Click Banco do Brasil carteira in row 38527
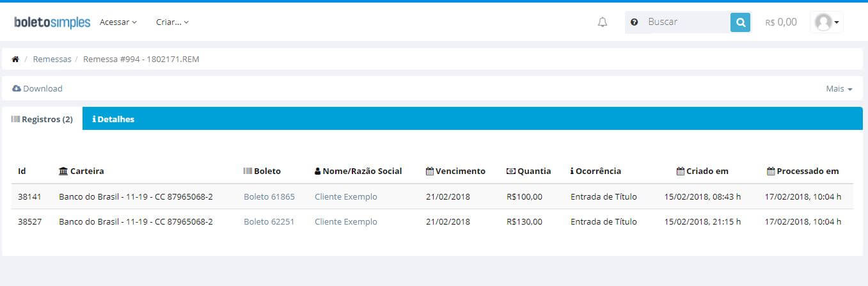 136,222
